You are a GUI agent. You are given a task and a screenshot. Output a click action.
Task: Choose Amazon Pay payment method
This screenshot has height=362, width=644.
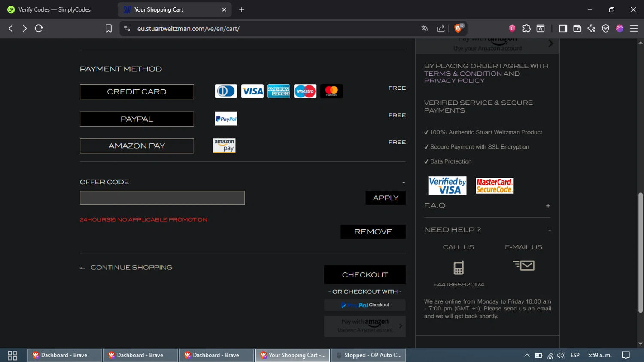(137, 146)
